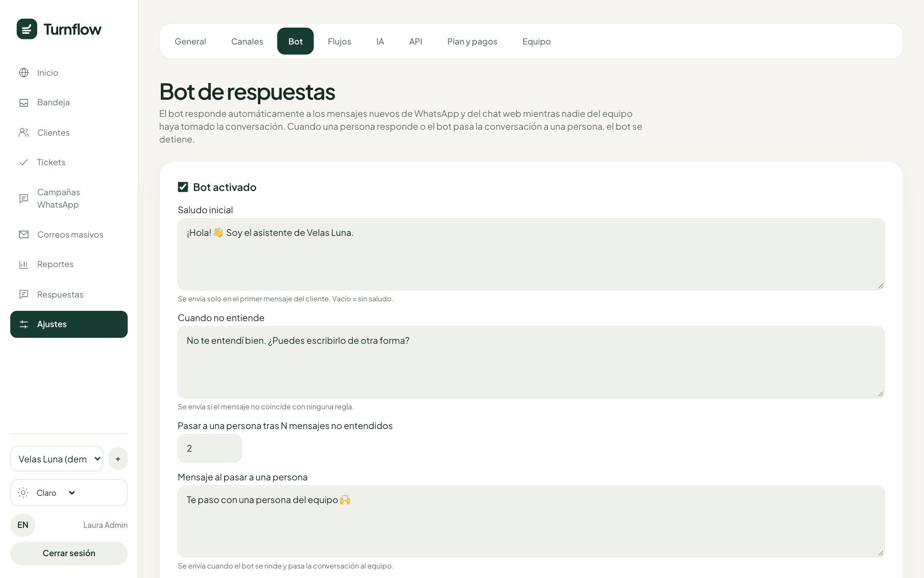Open the Plan y pagos tab
Screen dimensions: 924x578
tap(472, 42)
